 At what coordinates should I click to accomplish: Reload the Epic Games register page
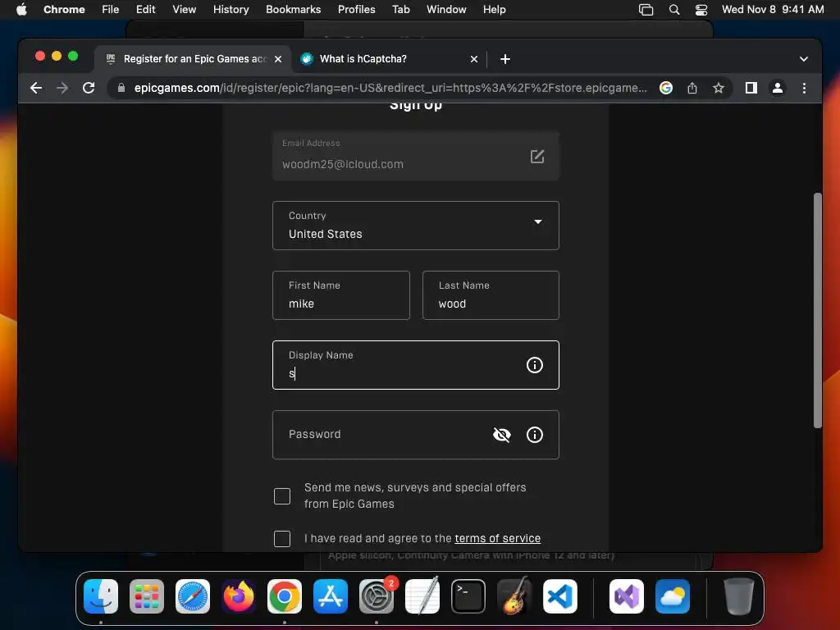pyautogui.click(x=89, y=88)
